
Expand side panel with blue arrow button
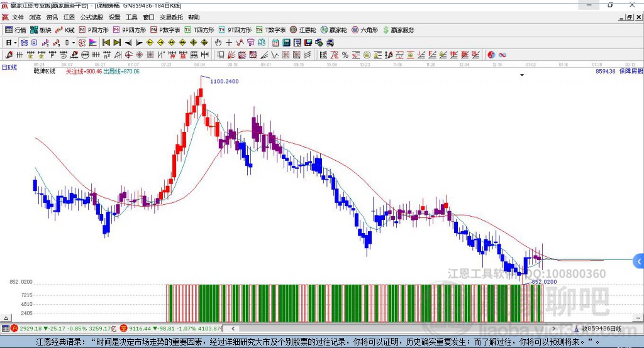tap(638, 261)
